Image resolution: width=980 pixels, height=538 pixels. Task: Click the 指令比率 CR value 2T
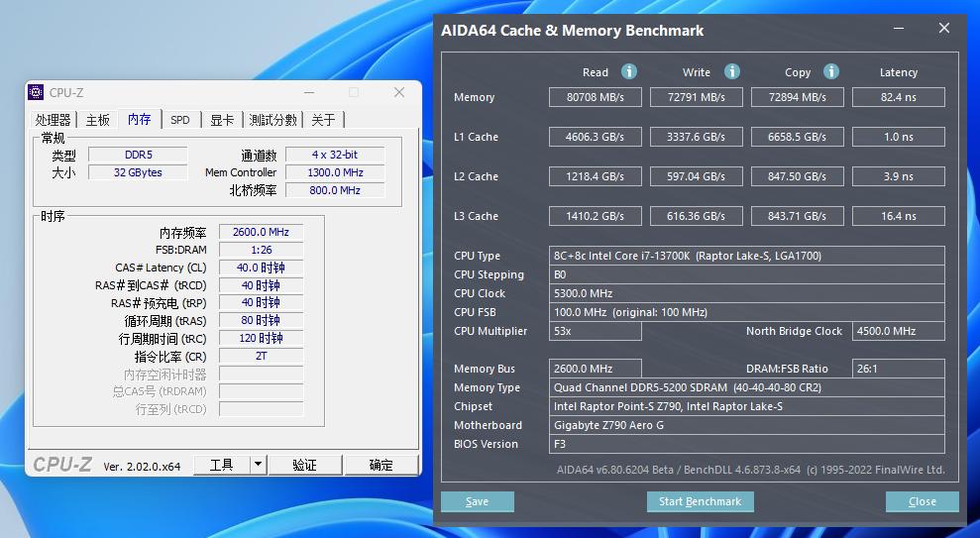coord(262,356)
